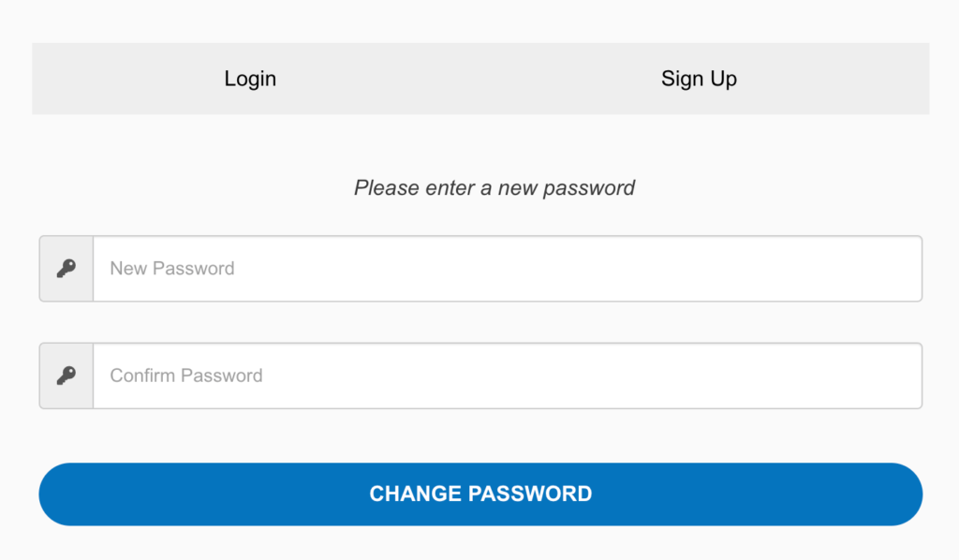
Task: Activate the password confirmation text box
Action: pyautogui.click(x=507, y=376)
